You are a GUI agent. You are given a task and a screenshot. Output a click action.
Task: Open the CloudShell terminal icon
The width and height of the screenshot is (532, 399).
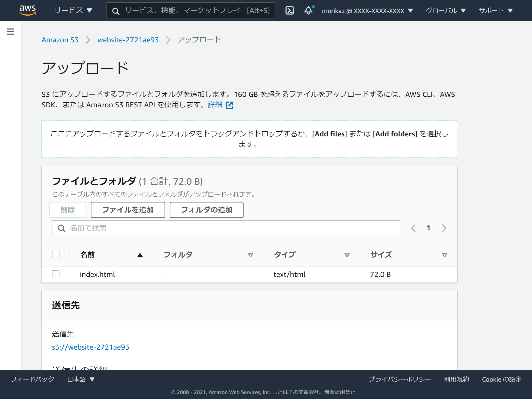click(290, 10)
